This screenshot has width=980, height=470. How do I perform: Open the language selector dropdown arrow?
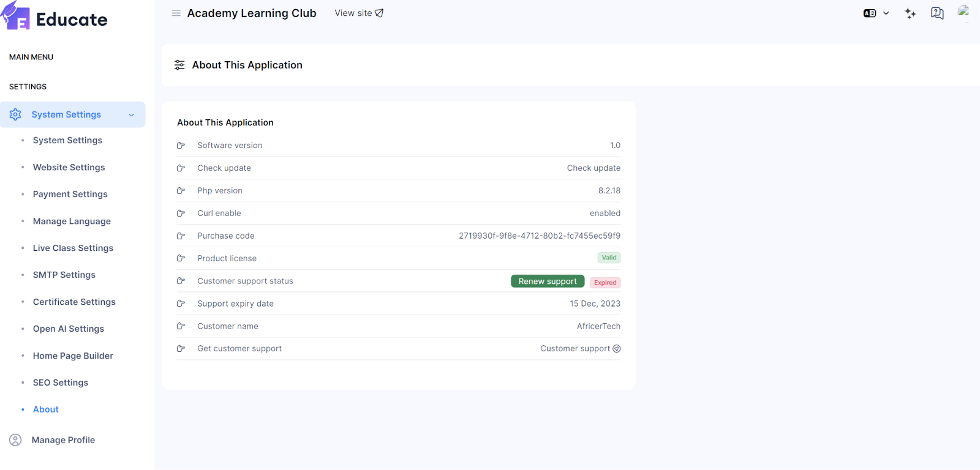pyautogui.click(x=886, y=13)
